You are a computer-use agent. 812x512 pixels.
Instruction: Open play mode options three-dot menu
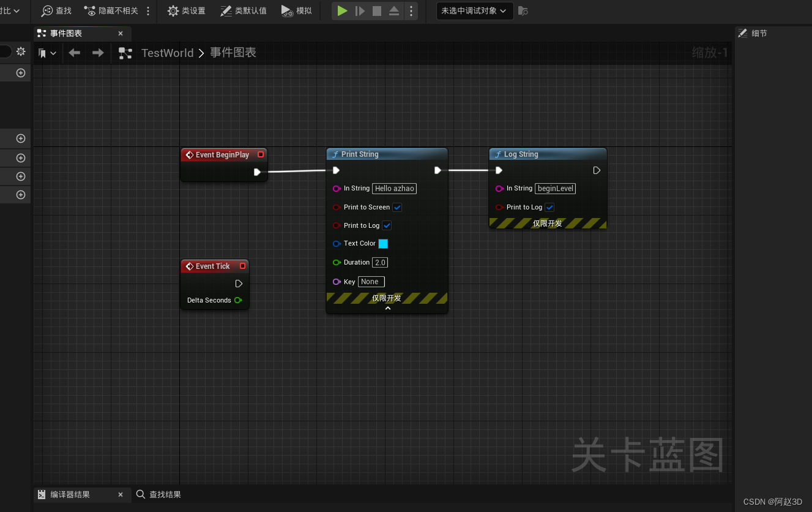pyautogui.click(x=411, y=11)
